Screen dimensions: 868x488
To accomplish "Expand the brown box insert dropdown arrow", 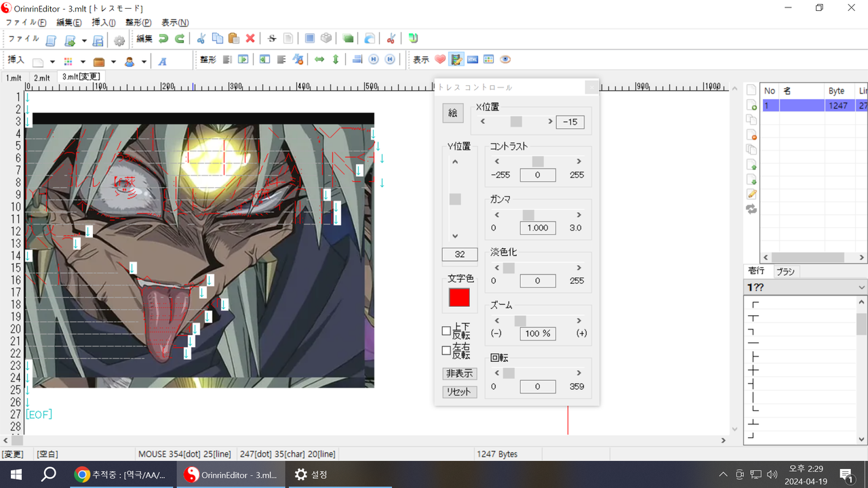I will (x=113, y=62).
